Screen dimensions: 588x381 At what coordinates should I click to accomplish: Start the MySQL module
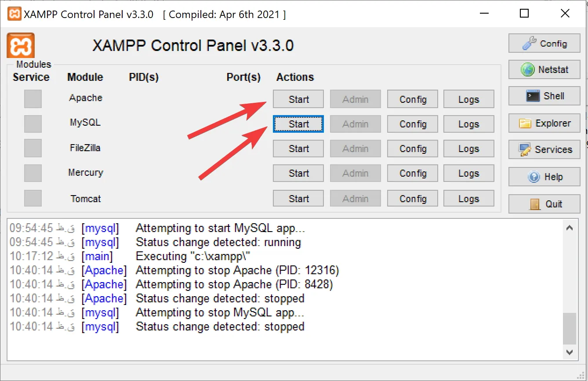(298, 124)
